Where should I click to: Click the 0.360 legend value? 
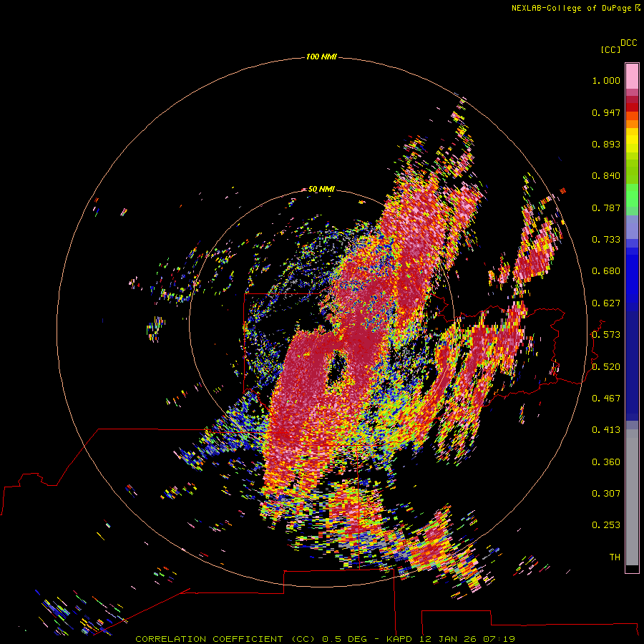(606, 462)
